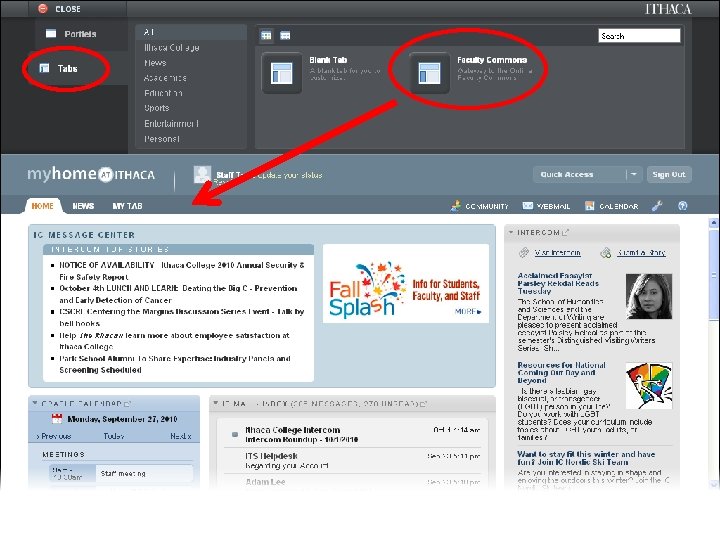Open Webmail from the toolbar
This screenshot has width=720, height=540.
[x=546, y=206]
